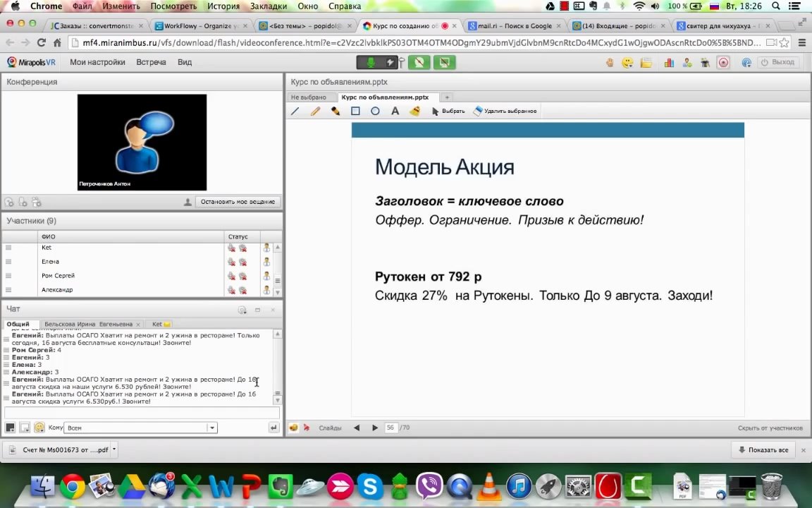Image resolution: width=812 pixels, height=508 pixels.
Task: Click the hand pointer icon below slide
Action: coord(293,428)
